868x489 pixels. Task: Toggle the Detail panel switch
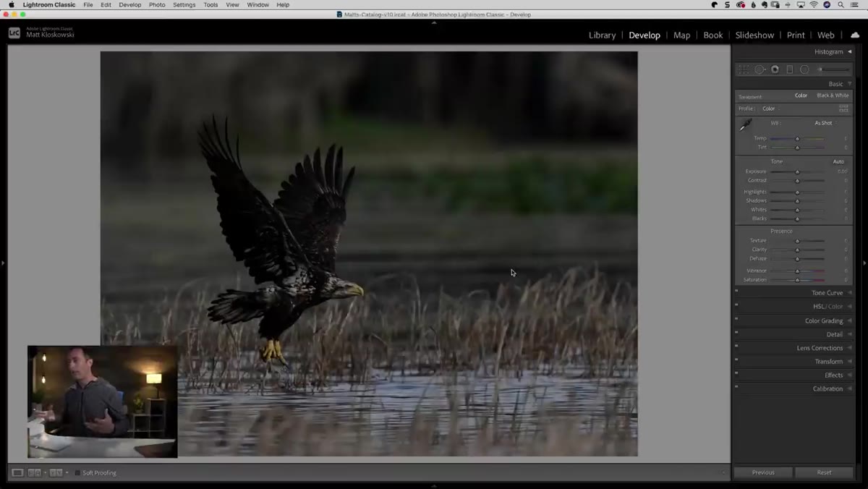coord(736,332)
